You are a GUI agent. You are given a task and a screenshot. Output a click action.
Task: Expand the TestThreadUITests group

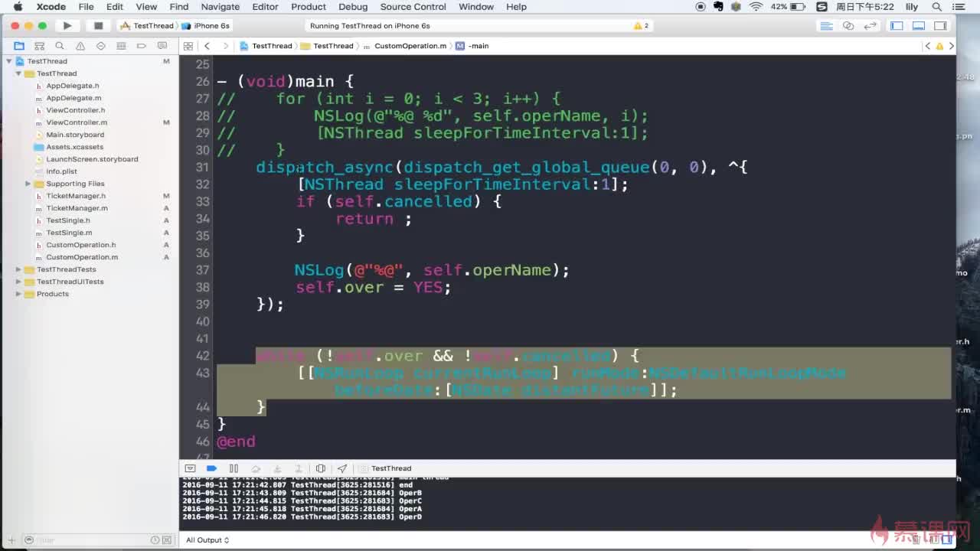coord(18,282)
